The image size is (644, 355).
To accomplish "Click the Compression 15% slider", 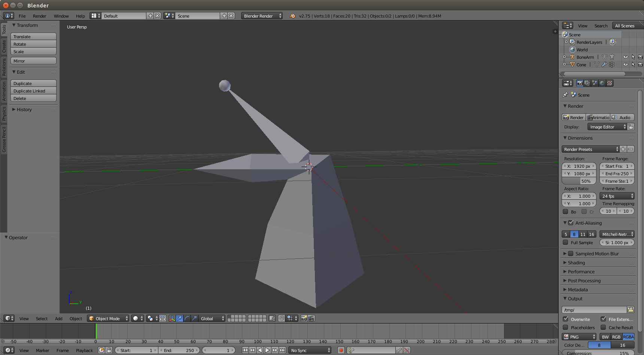I will (598, 353).
